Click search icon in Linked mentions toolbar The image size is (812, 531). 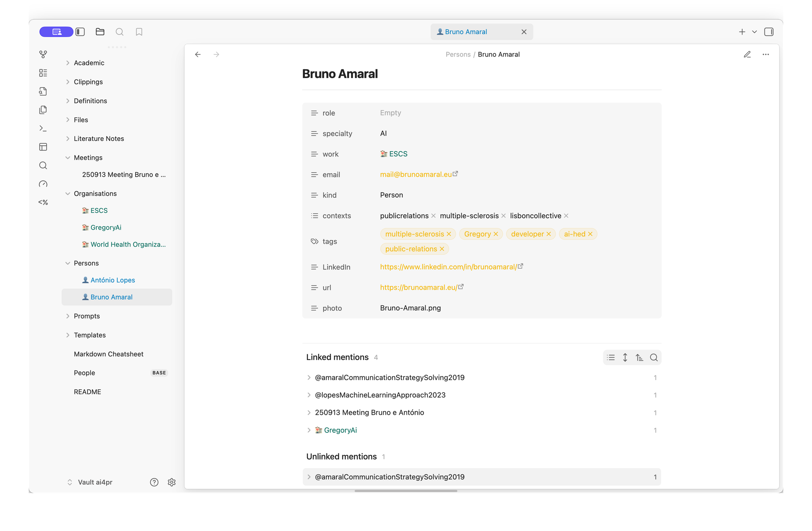click(x=654, y=358)
